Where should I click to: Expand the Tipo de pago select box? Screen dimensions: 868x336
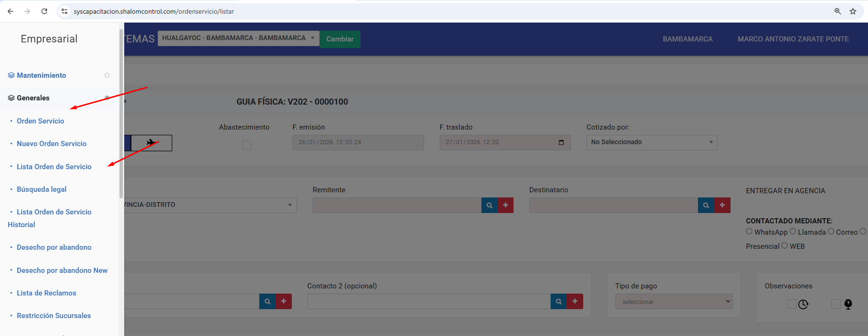[674, 302]
